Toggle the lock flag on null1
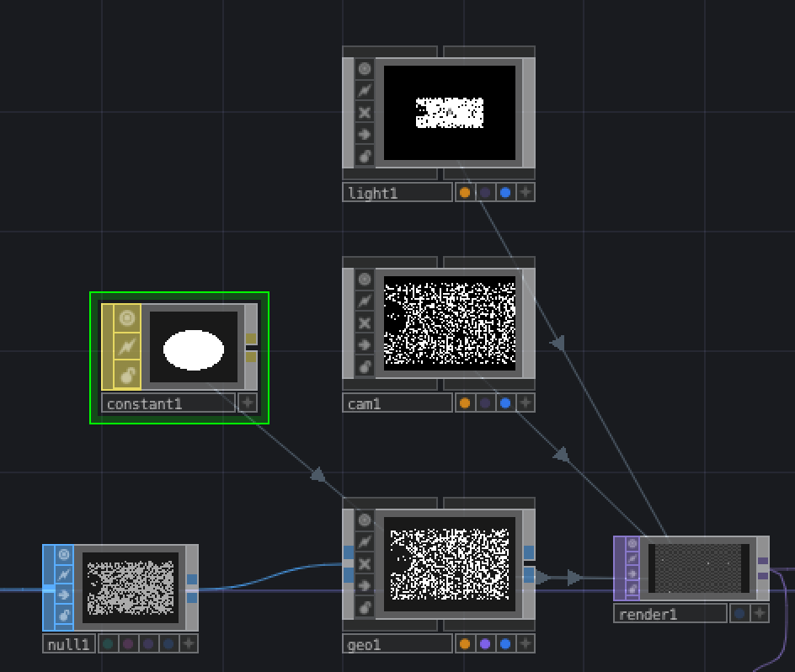 pyautogui.click(x=64, y=616)
